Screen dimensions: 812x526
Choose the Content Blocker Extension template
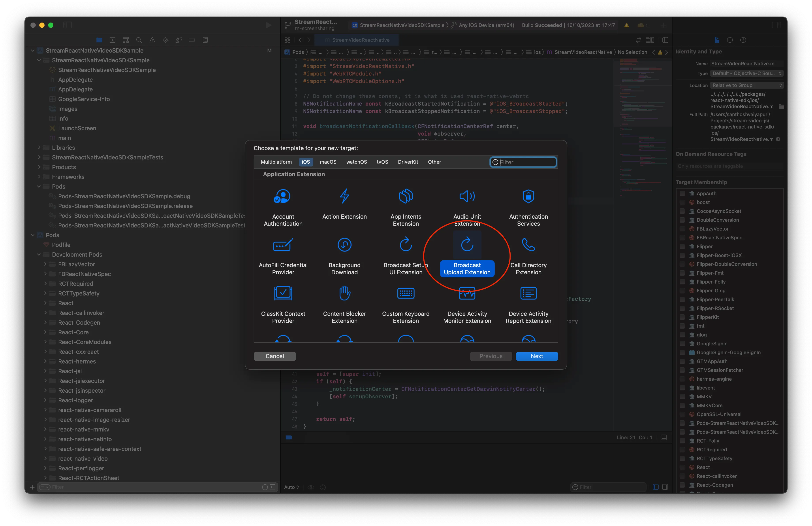pos(344,293)
